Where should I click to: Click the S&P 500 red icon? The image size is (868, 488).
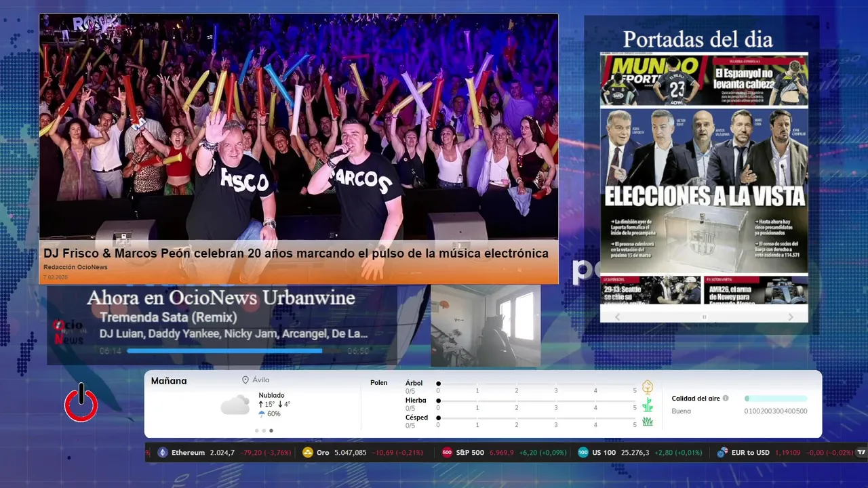coord(447,453)
